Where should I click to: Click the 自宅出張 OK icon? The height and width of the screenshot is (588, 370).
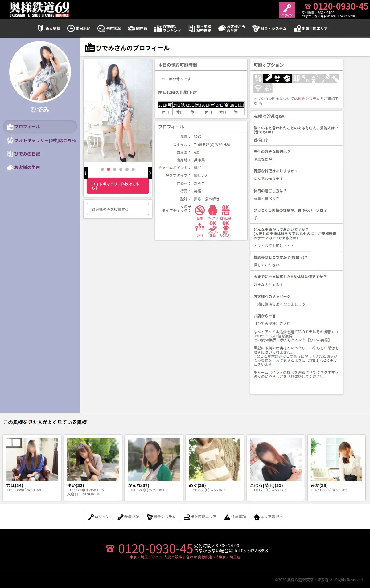coord(226,213)
